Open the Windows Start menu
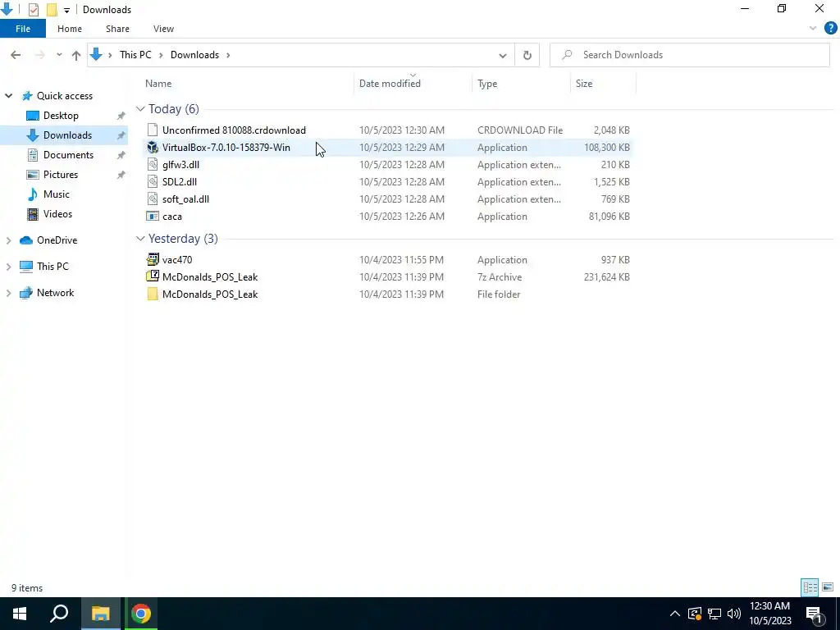This screenshot has height=630, width=840. coord(20,614)
